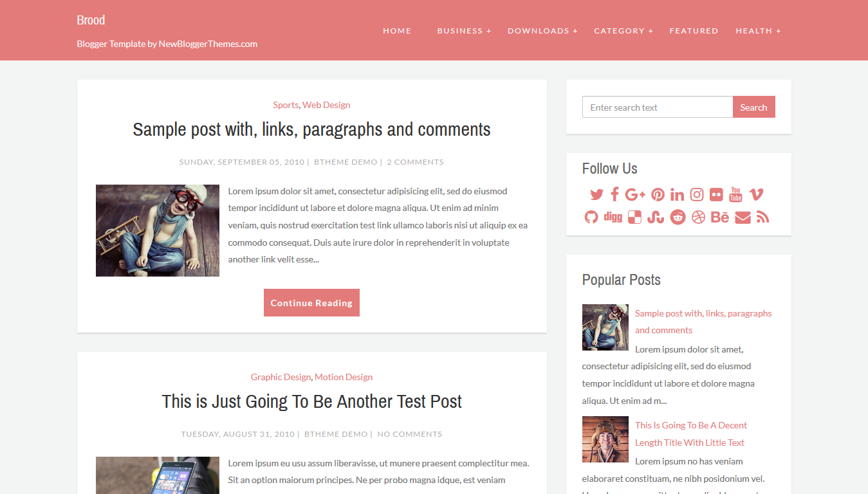
Task: Go to the Home menu item
Action: [x=397, y=31]
